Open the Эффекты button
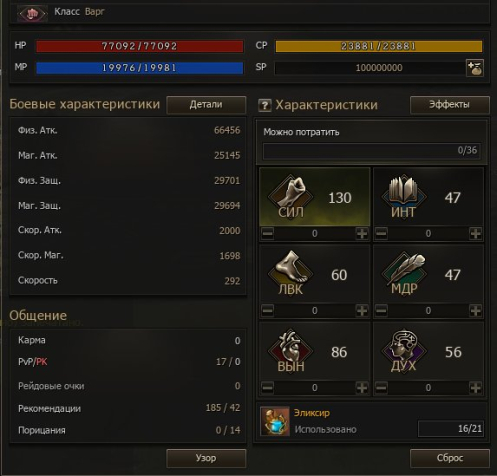The height and width of the screenshot is (476, 497). pos(450,105)
